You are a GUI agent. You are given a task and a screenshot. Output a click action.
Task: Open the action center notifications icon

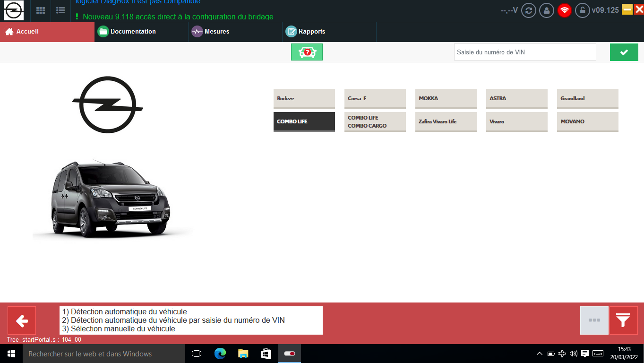585,354
